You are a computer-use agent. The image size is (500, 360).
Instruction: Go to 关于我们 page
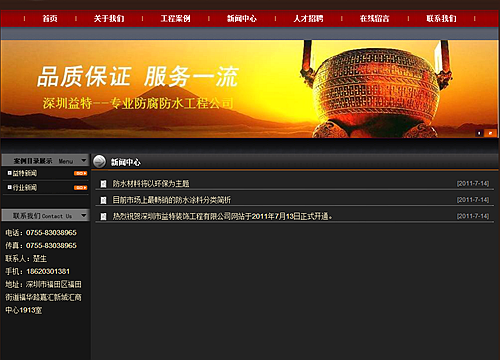pyautogui.click(x=109, y=18)
